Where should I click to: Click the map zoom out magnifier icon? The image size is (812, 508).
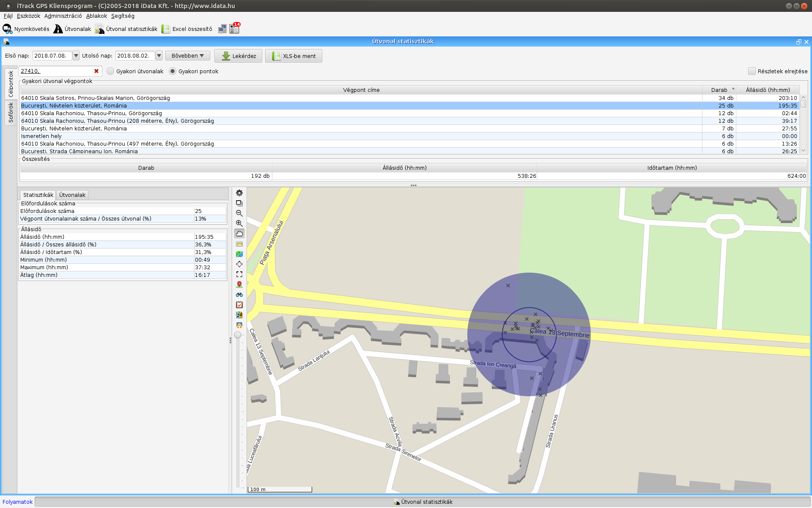click(x=239, y=213)
